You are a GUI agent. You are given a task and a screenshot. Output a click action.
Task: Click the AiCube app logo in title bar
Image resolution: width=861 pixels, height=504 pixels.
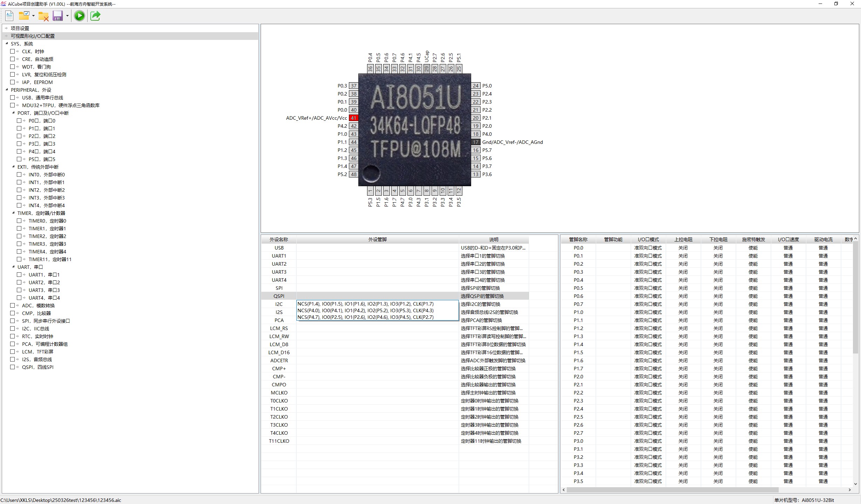point(4,4)
